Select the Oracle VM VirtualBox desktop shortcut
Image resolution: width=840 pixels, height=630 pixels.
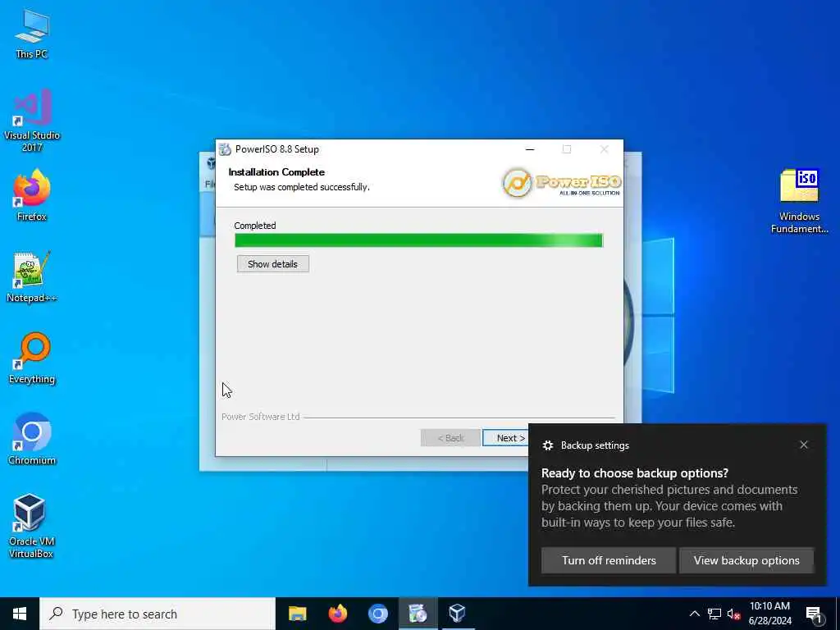(32, 526)
